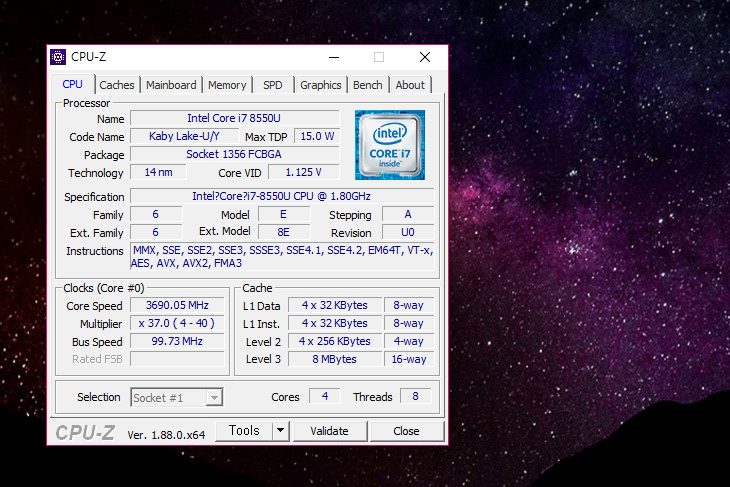
Task: Click the Core Speed value 3690.05 MHz
Action: (x=177, y=305)
